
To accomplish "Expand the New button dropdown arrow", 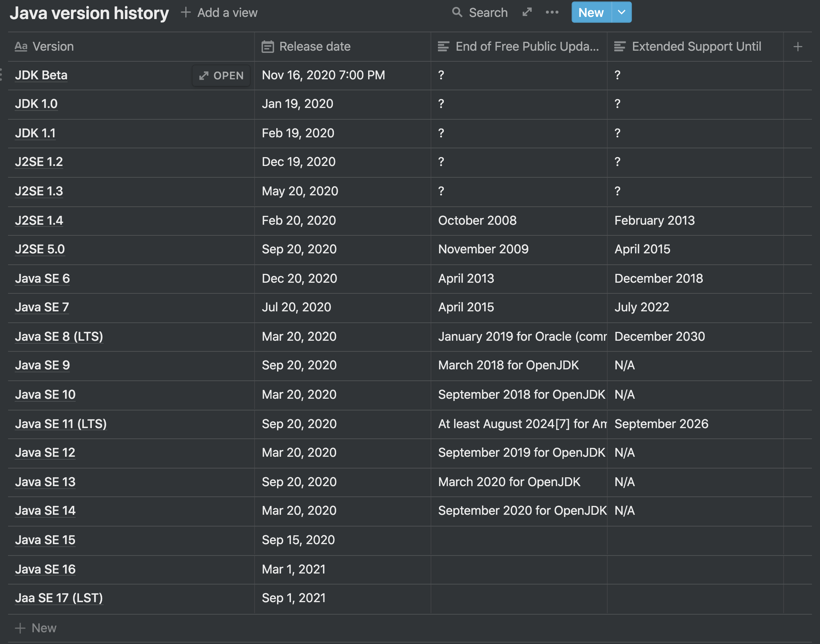I will coord(621,12).
